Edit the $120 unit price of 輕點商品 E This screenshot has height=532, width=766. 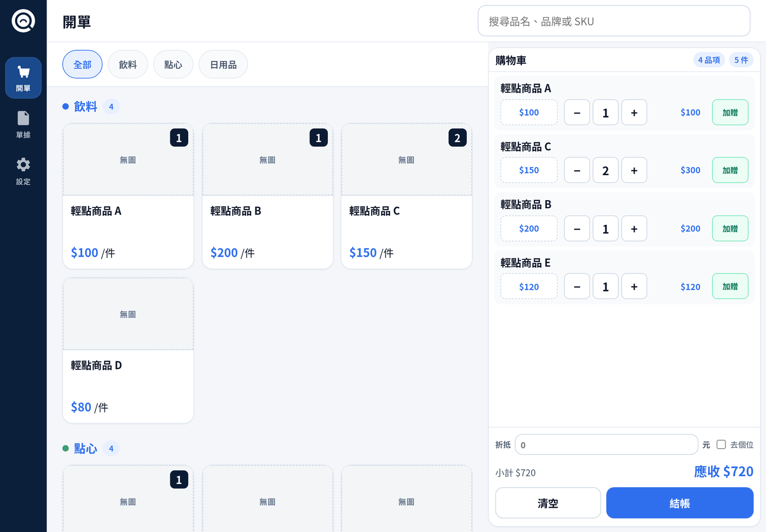pyautogui.click(x=529, y=287)
